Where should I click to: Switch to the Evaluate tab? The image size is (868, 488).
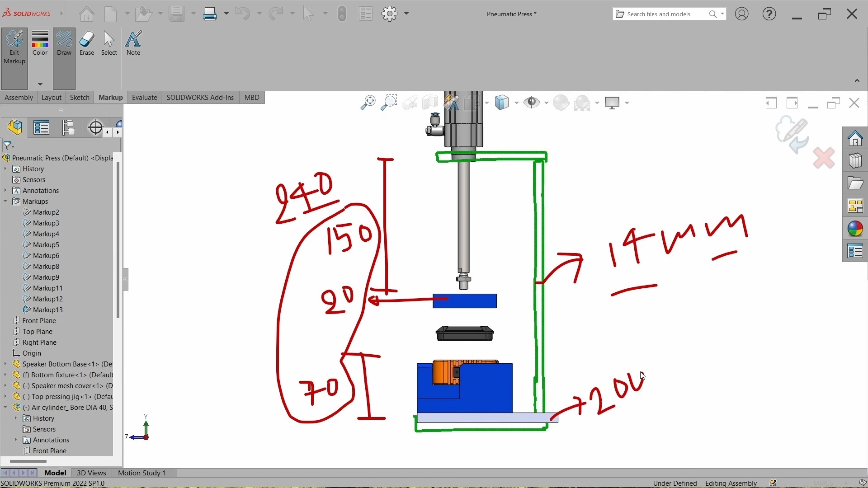pos(145,98)
